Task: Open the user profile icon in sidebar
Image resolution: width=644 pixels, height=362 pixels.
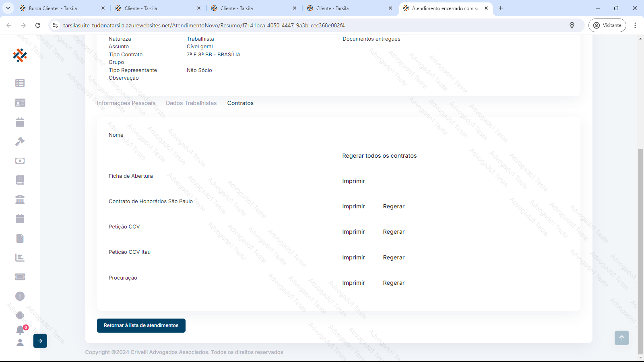Action: (20, 343)
